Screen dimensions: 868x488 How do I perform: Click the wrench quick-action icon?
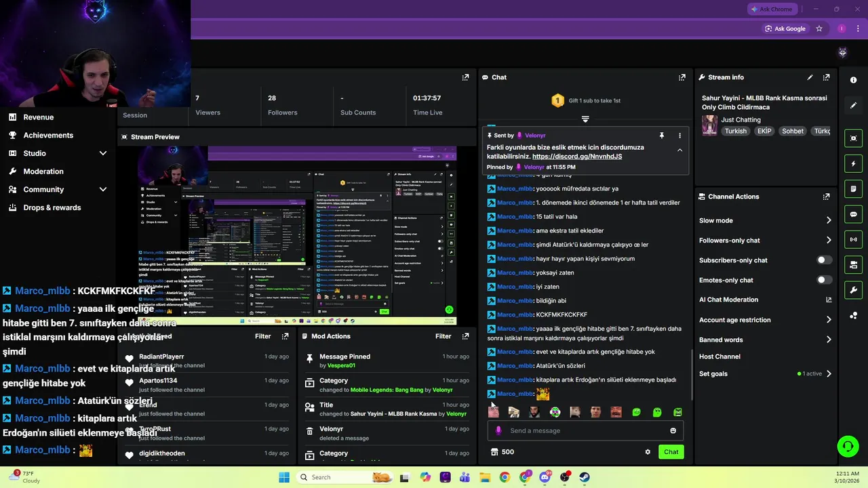click(x=853, y=290)
